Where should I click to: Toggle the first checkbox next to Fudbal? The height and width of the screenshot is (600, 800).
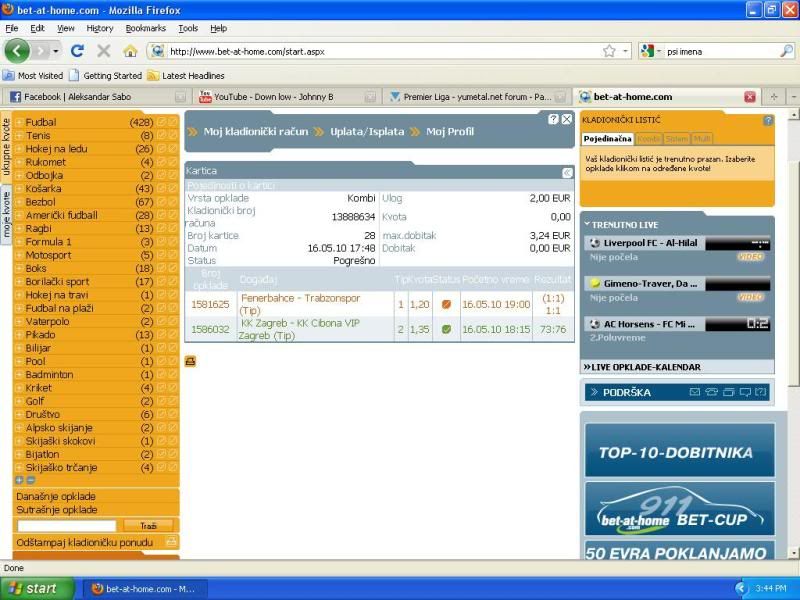point(163,121)
